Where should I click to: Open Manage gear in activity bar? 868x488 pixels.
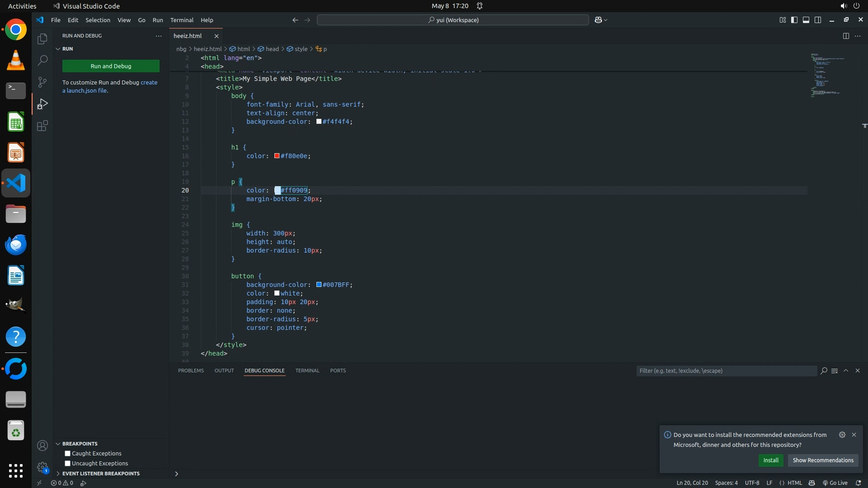42,467
